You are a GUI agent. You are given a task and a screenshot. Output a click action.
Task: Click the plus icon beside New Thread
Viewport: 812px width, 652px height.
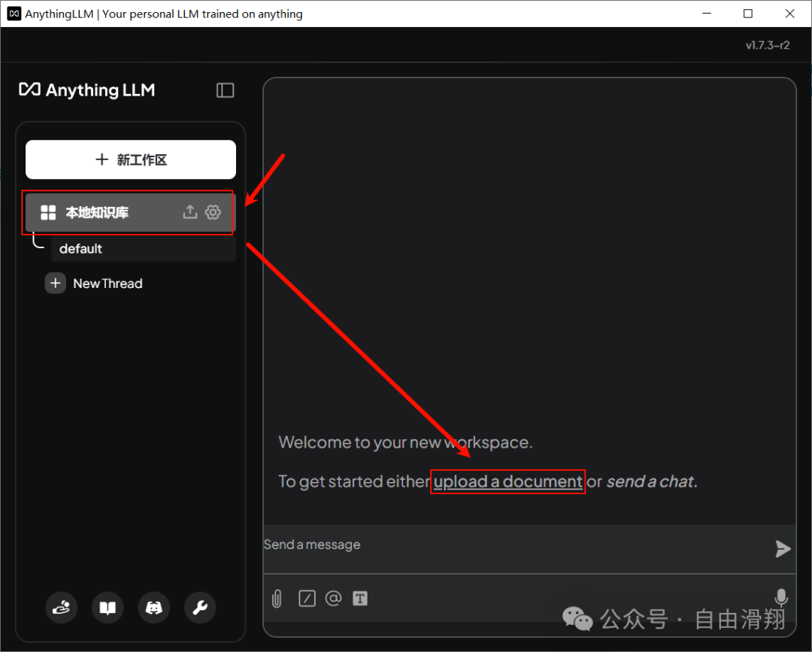[56, 284]
